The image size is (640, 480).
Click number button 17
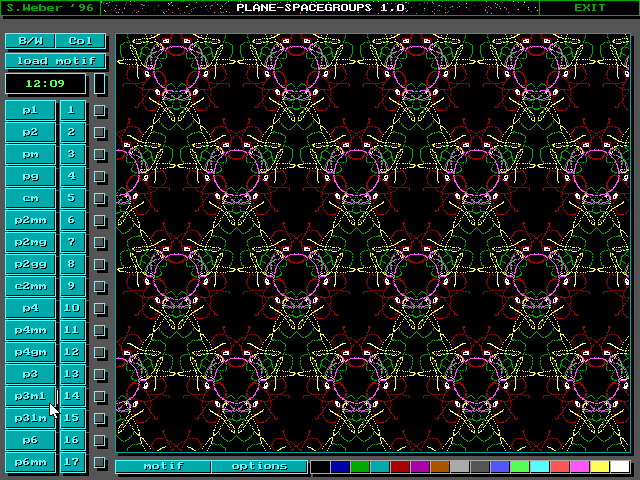[x=72, y=462]
